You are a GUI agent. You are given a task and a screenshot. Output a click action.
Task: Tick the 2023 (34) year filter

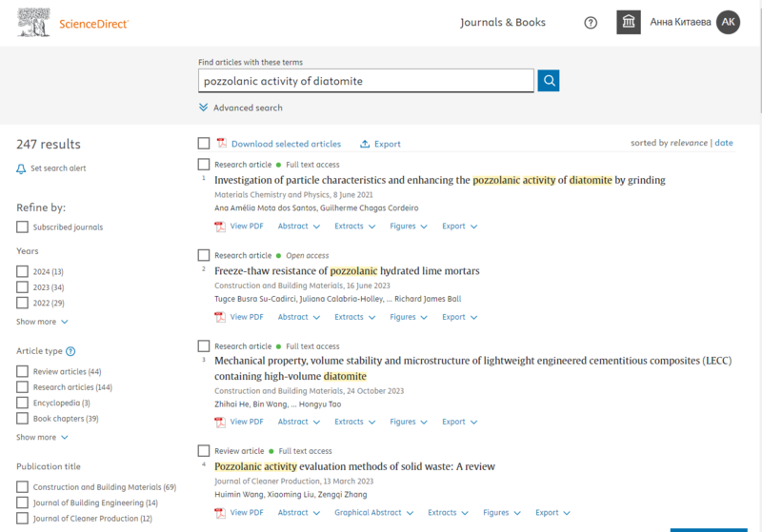22,286
